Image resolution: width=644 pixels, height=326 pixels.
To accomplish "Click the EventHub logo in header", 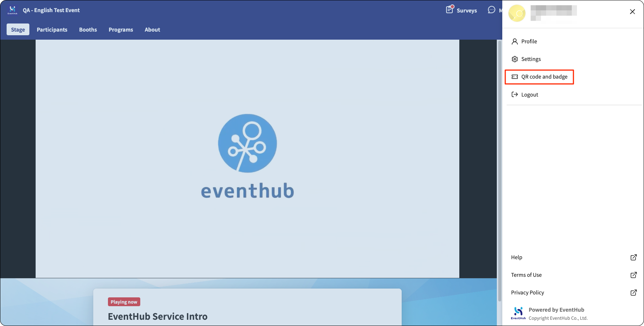I will click(x=12, y=10).
